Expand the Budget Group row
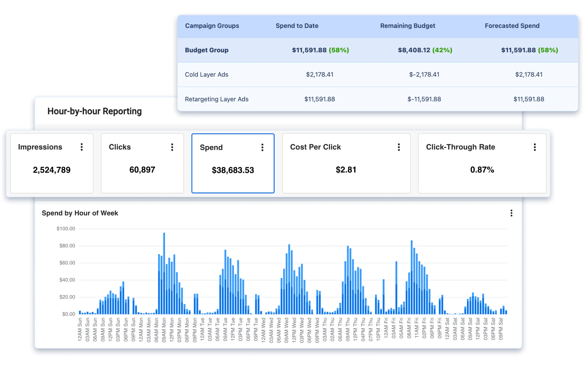This screenshot has height=368, width=588. [x=378, y=50]
